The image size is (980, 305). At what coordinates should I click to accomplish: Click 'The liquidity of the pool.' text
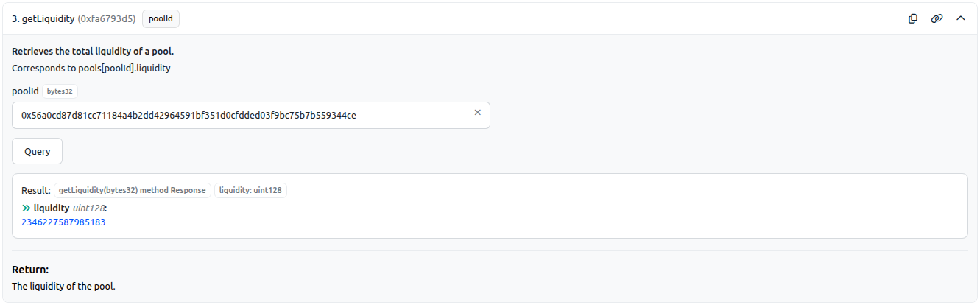click(x=64, y=286)
